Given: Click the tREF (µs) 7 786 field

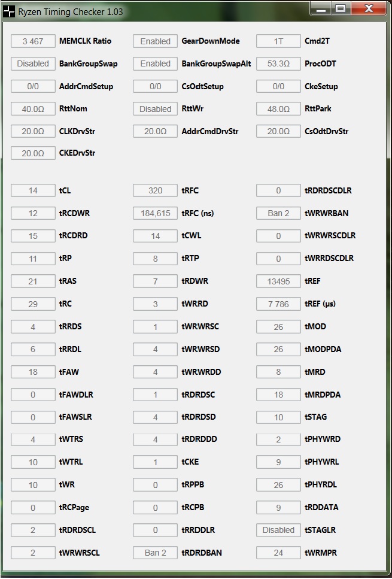Looking at the screenshot, I should tap(278, 304).
